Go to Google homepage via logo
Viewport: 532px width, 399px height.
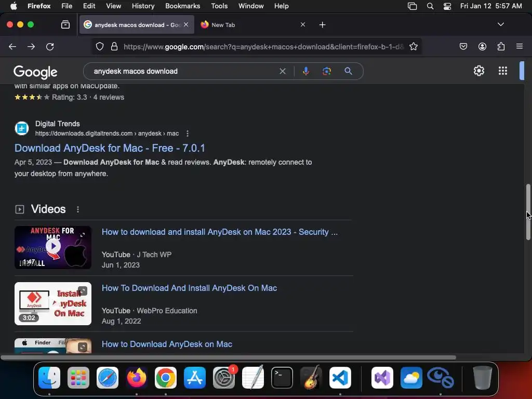[x=36, y=72]
